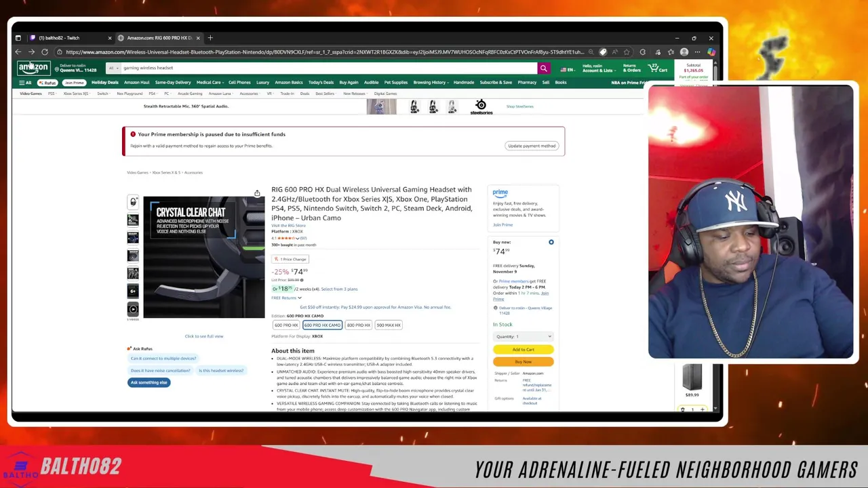The height and width of the screenshot is (488, 868).
Task: Open the 6+ more images thumbnail
Action: pos(133,291)
